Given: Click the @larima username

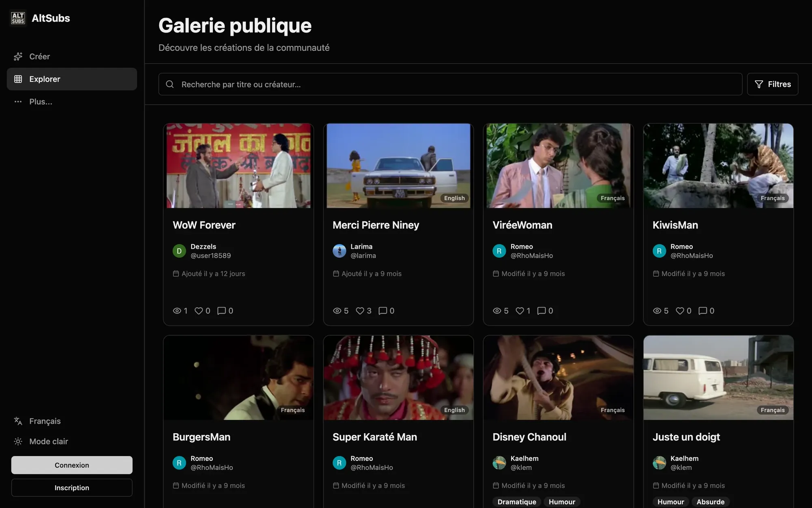Looking at the screenshot, I should coord(363,256).
